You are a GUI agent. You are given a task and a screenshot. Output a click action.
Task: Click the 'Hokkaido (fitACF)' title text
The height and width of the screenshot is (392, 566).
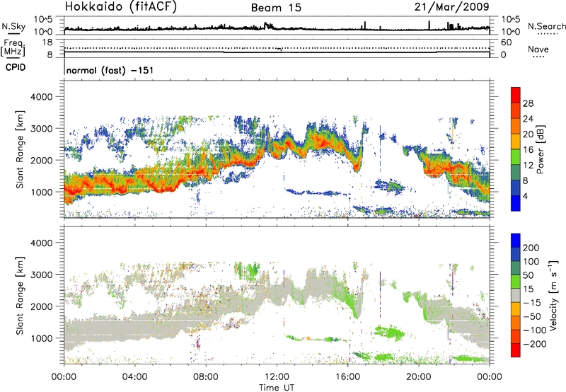(x=121, y=7)
